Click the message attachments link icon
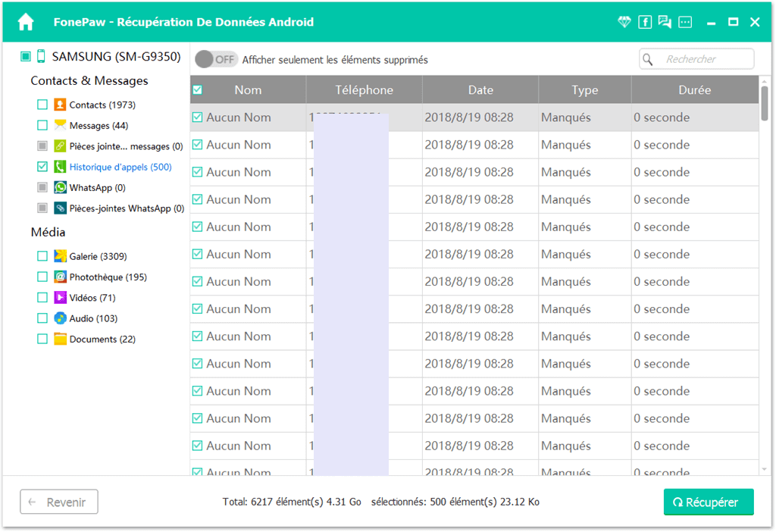Image resolution: width=776 pixels, height=532 pixels. (60, 146)
